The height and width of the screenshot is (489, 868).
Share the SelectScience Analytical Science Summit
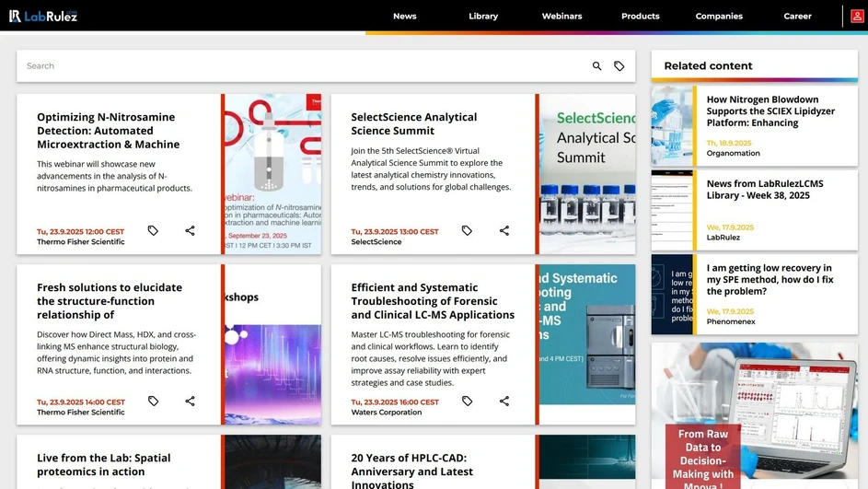[504, 231]
